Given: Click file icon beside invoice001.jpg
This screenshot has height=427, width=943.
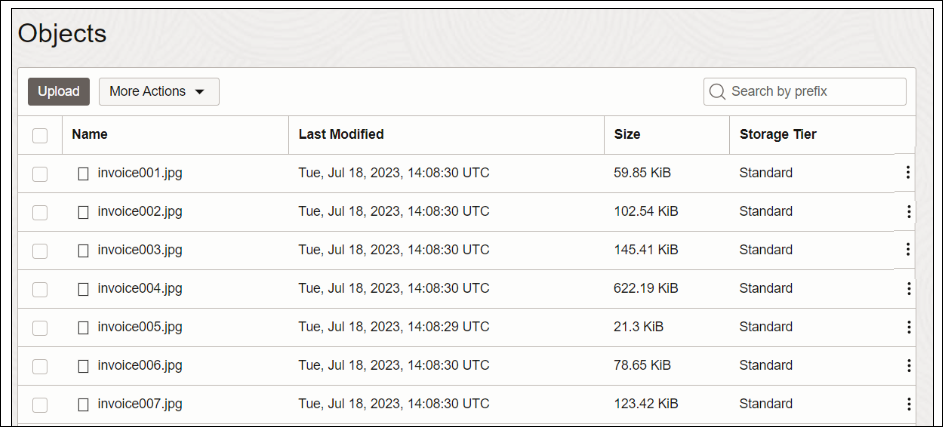Looking at the screenshot, I should tap(84, 173).
